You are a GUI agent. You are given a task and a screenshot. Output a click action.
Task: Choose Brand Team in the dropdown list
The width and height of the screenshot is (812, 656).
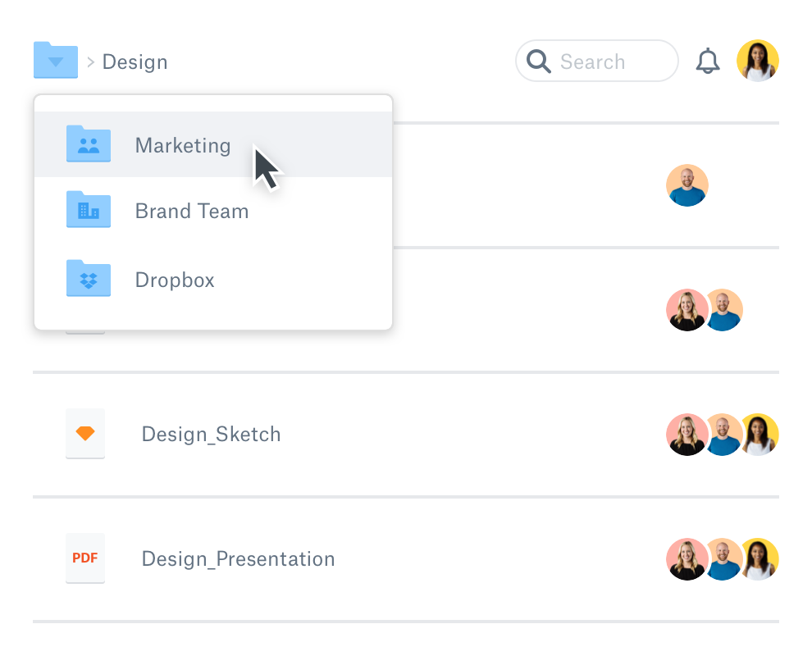tap(191, 211)
